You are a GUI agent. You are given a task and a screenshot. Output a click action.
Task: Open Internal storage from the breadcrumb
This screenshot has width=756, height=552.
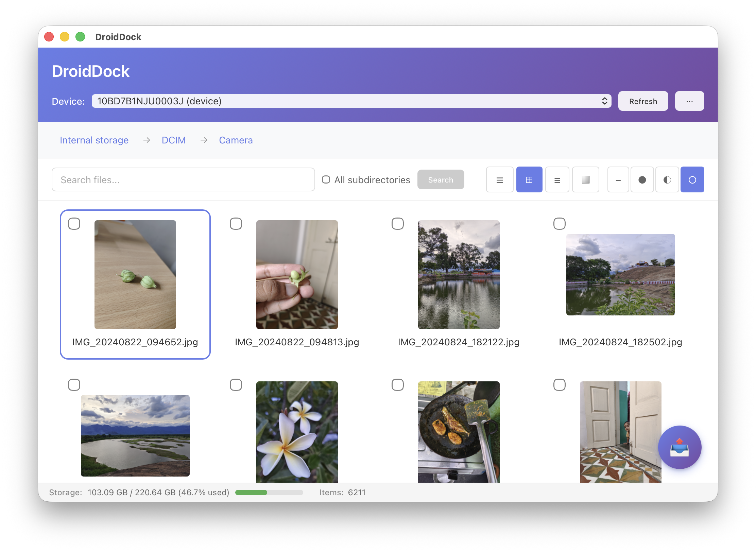point(94,140)
